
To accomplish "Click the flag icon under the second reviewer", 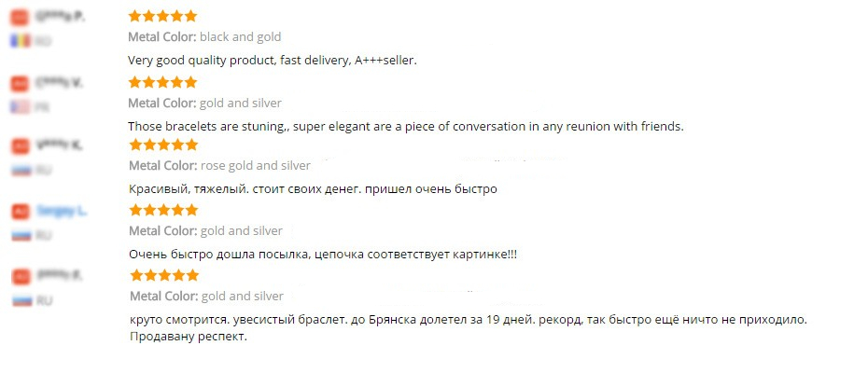I will (20, 106).
